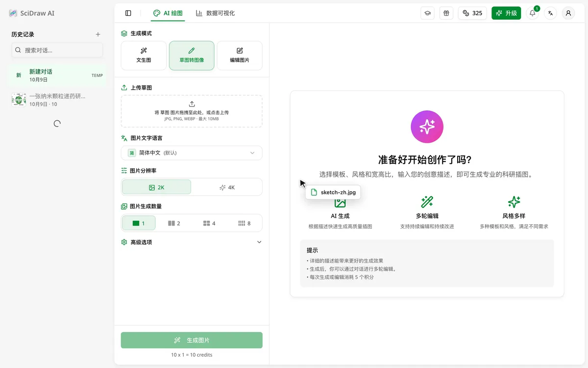Screen dimensions: 588x368
Task: Click the 升级 upgrade button
Action: point(506,13)
